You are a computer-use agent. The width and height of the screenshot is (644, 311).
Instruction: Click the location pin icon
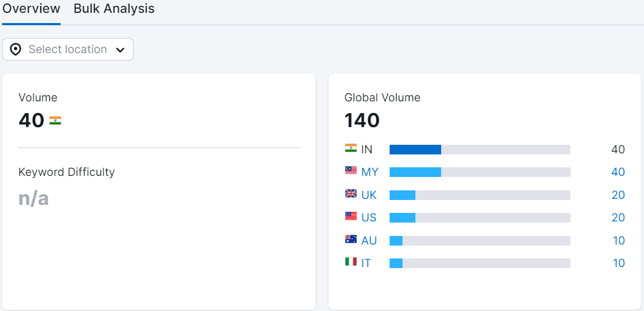(x=16, y=49)
